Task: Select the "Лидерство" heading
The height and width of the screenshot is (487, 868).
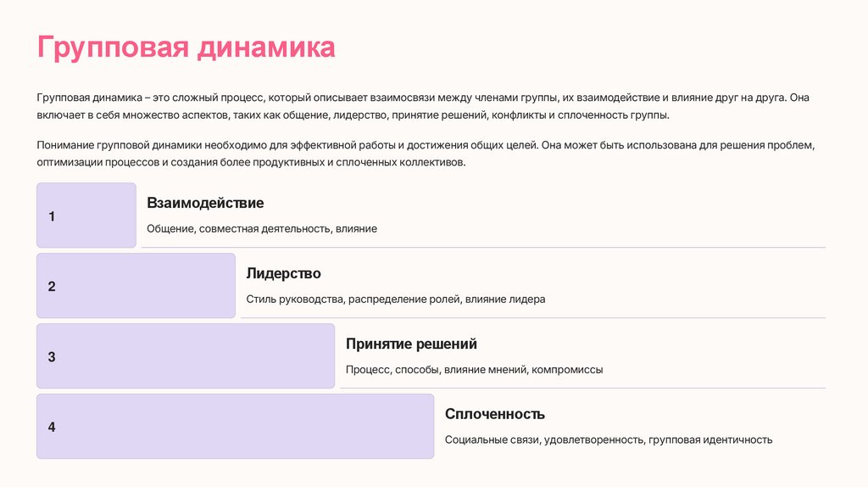Action: pyautogui.click(x=283, y=274)
